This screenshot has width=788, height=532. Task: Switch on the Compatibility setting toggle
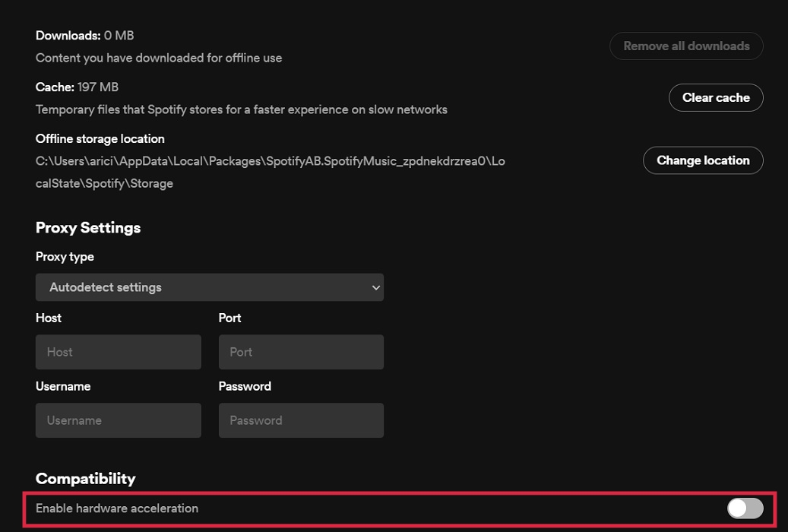pos(744,508)
